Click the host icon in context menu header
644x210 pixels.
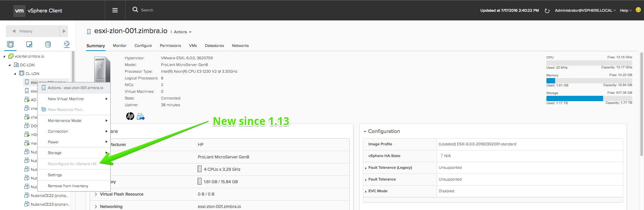click(x=44, y=88)
